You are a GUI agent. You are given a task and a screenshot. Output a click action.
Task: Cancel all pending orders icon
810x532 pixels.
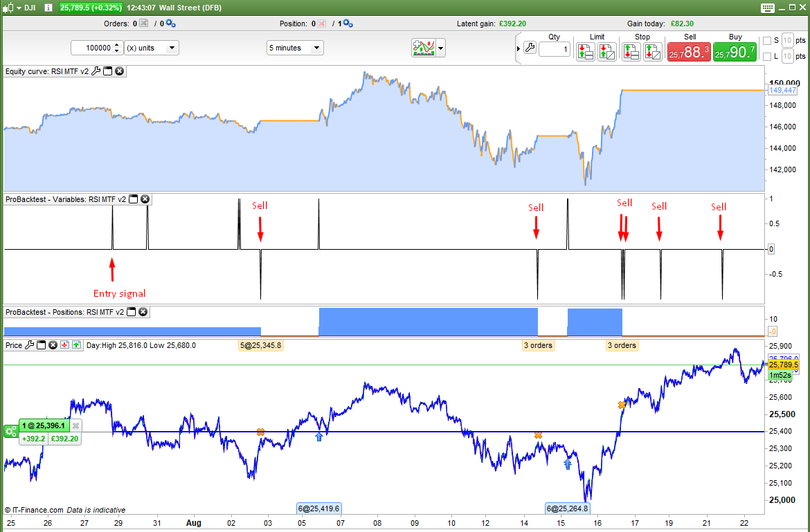(x=143, y=24)
